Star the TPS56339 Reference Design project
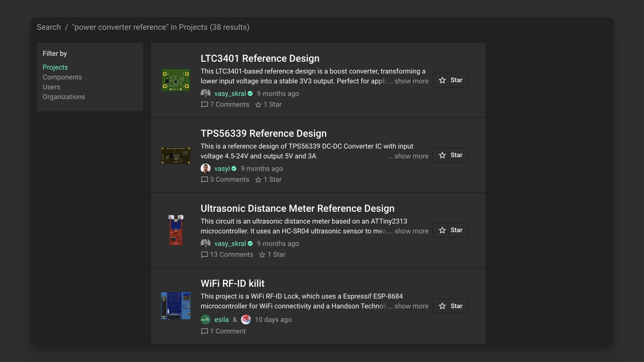This screenshot has height=362, width=644. [x=450, y=155]
